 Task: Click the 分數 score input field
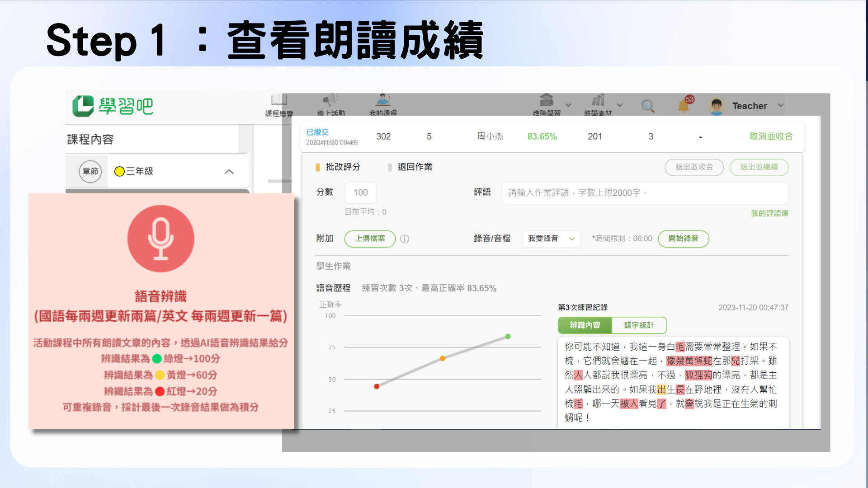click(x=360, y=192)
